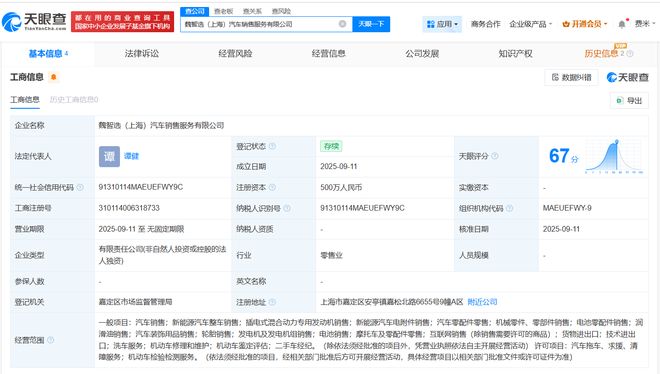The height and width of the screenshot is (374, 660).
Task: Click the Tianyancha logo at top left
Action: [x=35, y=21]
